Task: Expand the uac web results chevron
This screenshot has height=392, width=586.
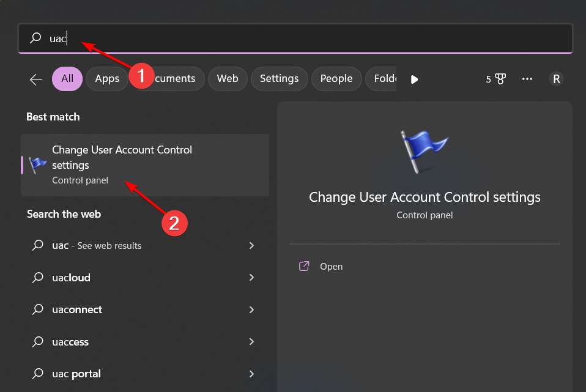Action: click(x=251, y=245)
